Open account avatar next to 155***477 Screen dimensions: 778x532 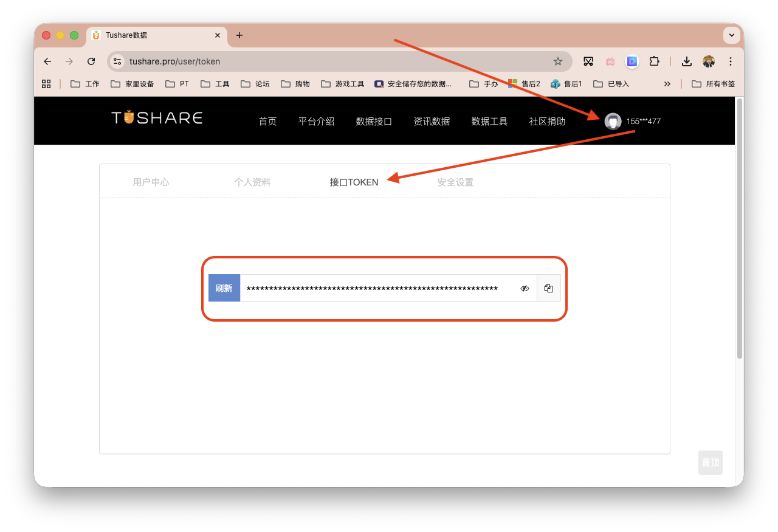(x=612, y=121)
